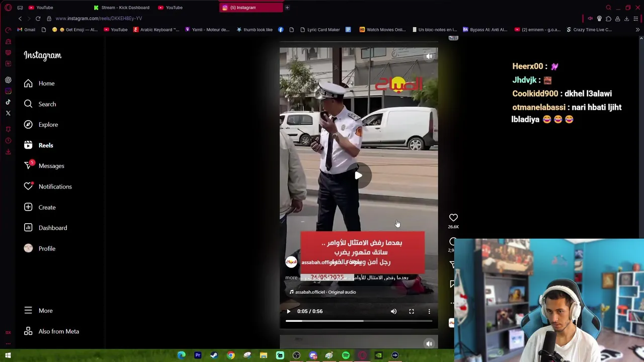Switch to Stream - Kick Dashboard tab

(121, 8)
